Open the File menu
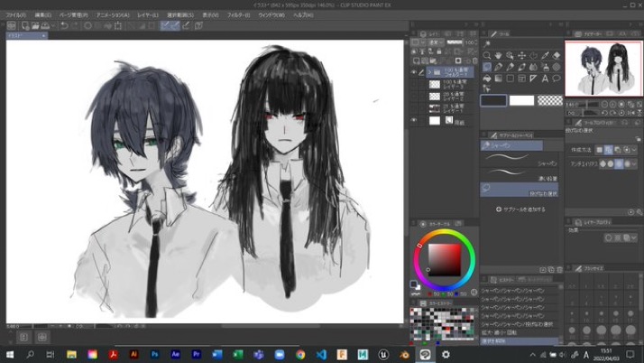The width and height of the screenshot is (644, 363). click(15, 14)
